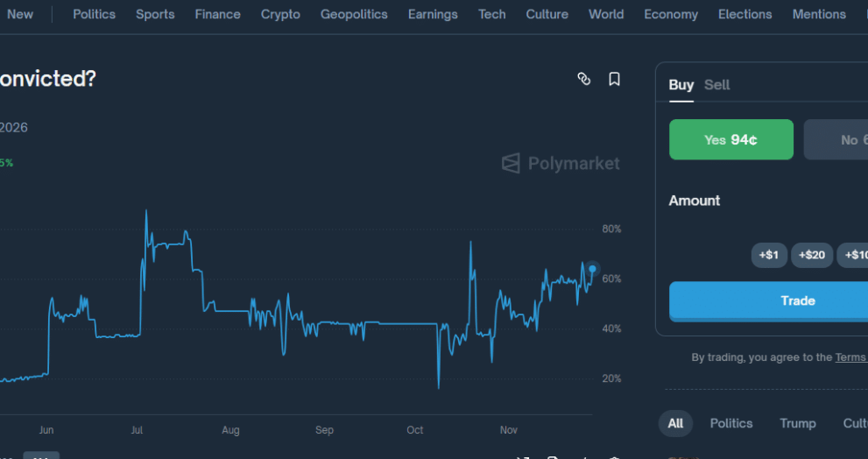Navigate to the Earnings category
This screenshot has height=459, width=868.
(433, 14)
